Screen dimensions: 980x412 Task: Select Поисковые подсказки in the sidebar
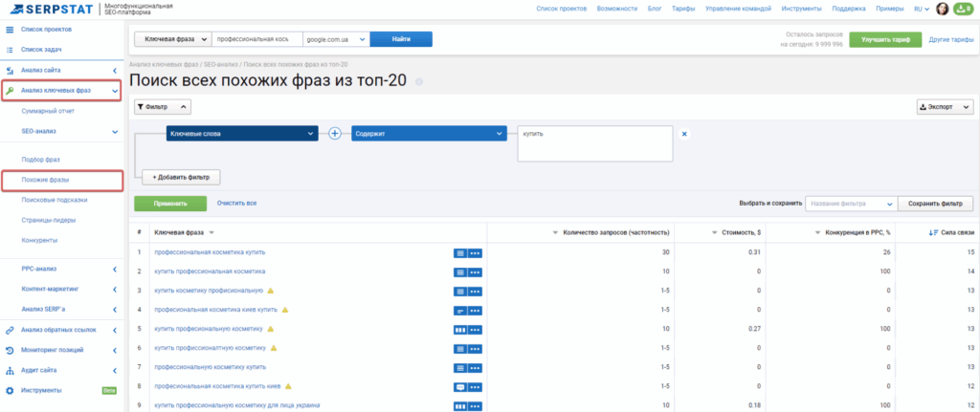[x=53, y=200]
